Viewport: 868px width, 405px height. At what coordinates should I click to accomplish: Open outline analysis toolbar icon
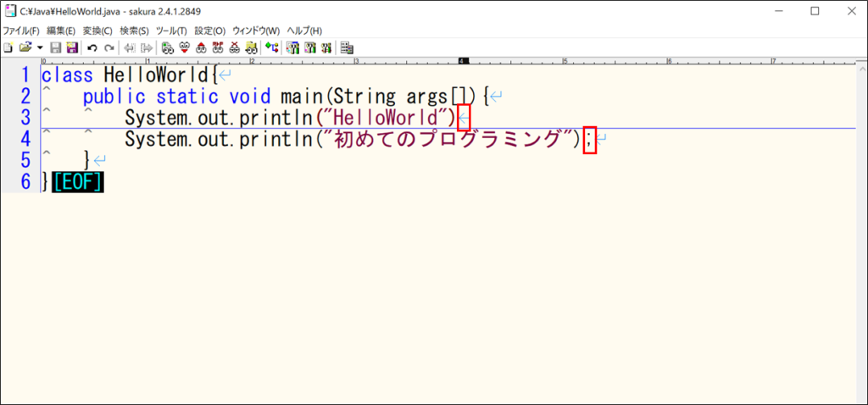271,48
